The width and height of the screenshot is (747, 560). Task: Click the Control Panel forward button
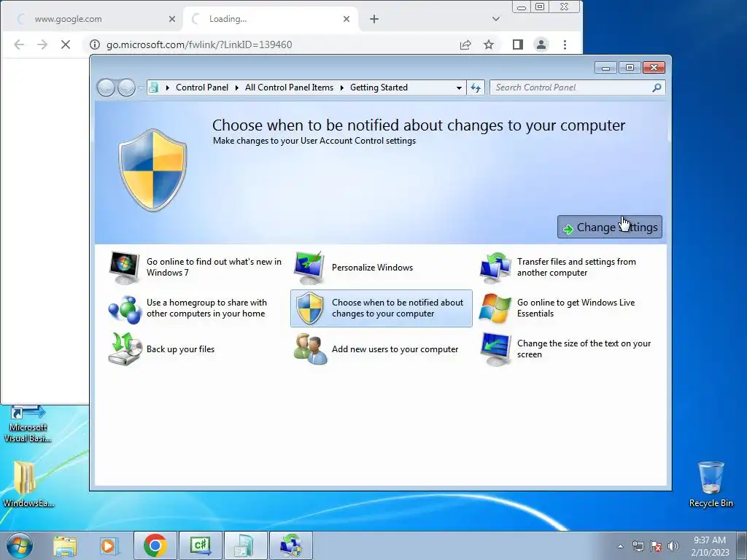pos(126,87)
